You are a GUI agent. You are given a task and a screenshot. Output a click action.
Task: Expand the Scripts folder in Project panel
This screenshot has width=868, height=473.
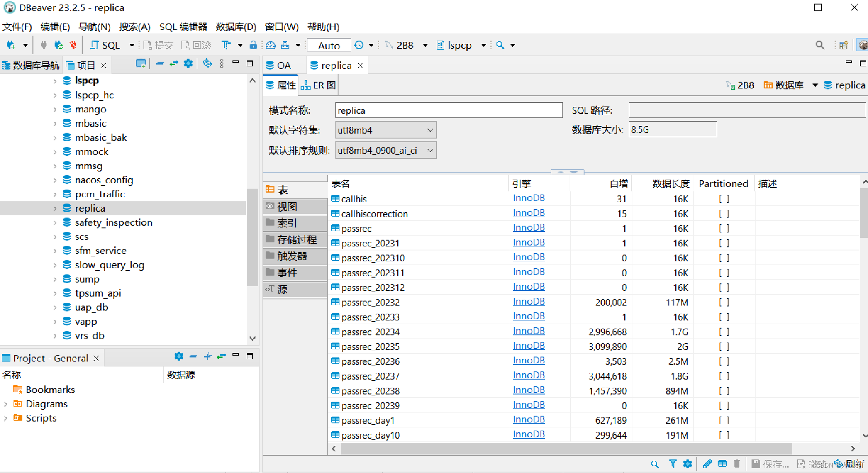click(5, 418)
